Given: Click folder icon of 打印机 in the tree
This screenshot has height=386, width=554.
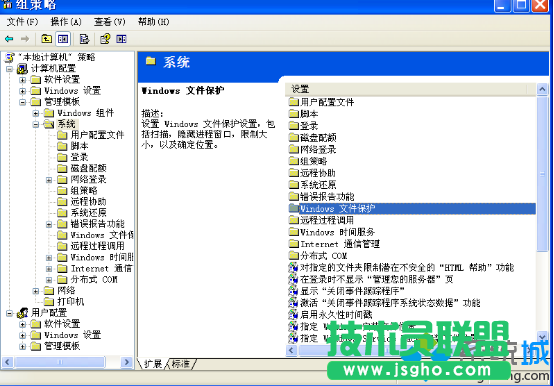Looking at the screenshot, I should pyautogui.click(x=49, y=302).
